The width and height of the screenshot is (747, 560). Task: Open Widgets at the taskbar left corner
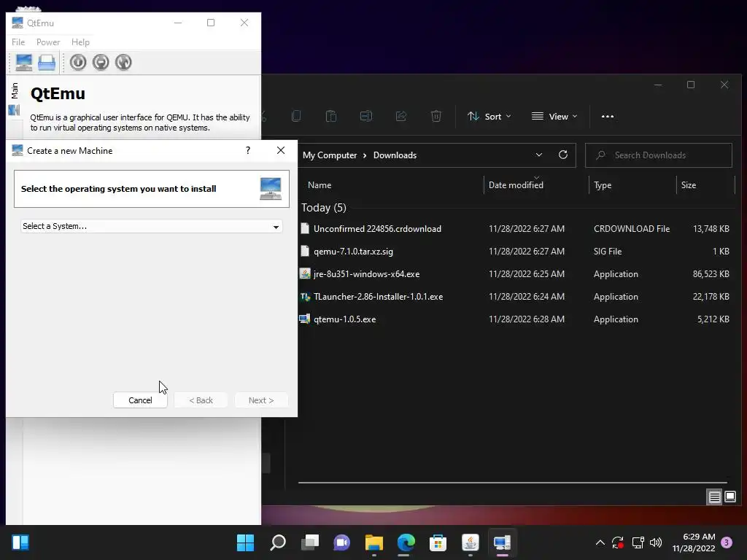coord(20,542)
